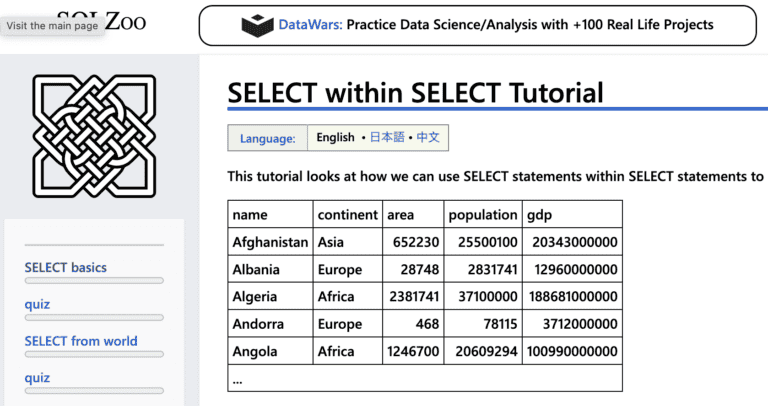Open SELECT from world tutorial
Image resolution: width=768 pixels, height=406 pixels.
click(81, 341)
